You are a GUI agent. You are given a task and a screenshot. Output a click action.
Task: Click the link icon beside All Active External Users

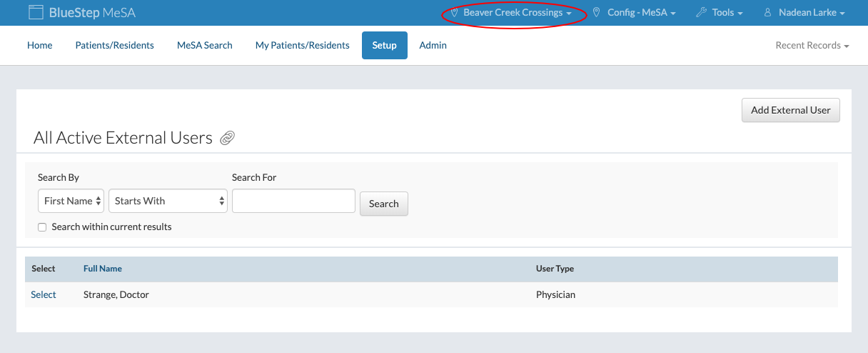227,138
